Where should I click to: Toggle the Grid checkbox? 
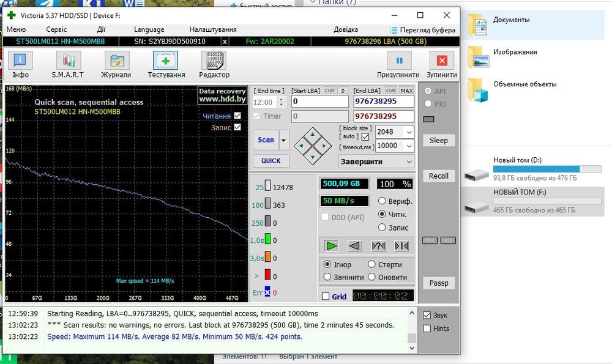[326, 297]
